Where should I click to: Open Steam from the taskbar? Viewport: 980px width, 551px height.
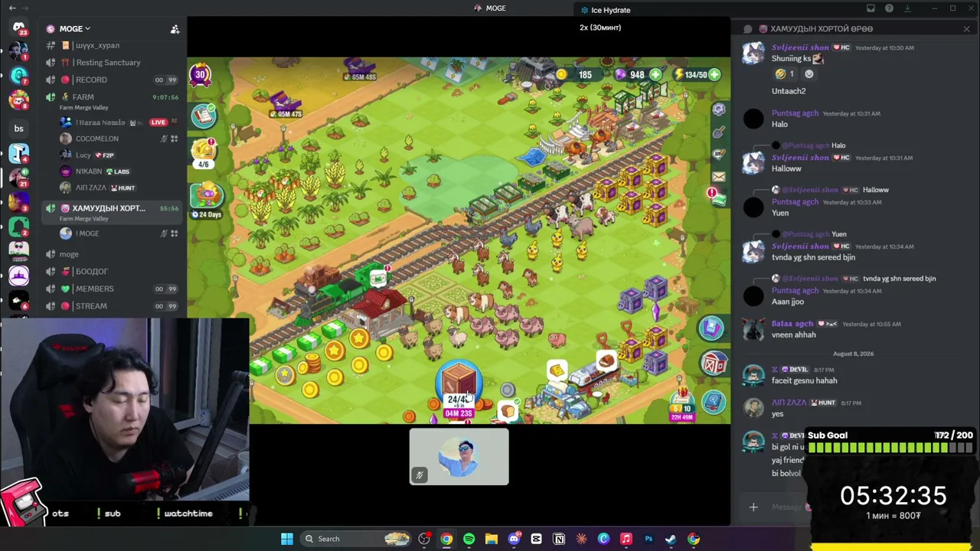coord(671,539)
